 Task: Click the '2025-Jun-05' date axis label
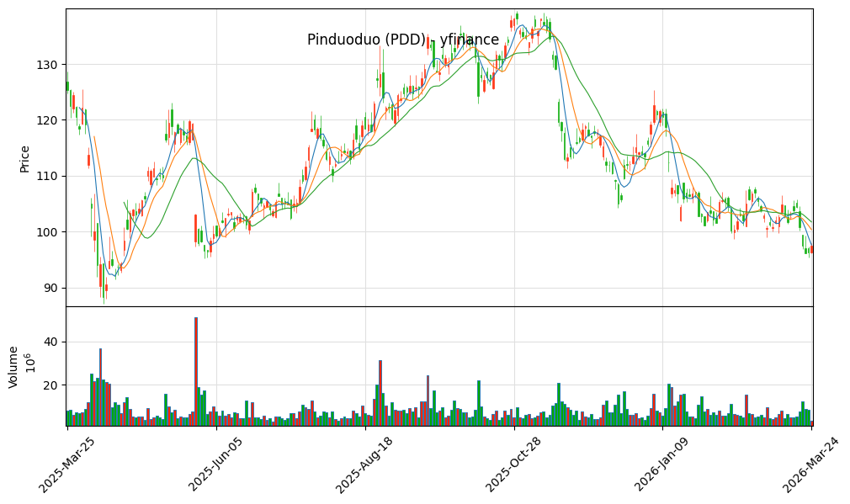(215, 464)
